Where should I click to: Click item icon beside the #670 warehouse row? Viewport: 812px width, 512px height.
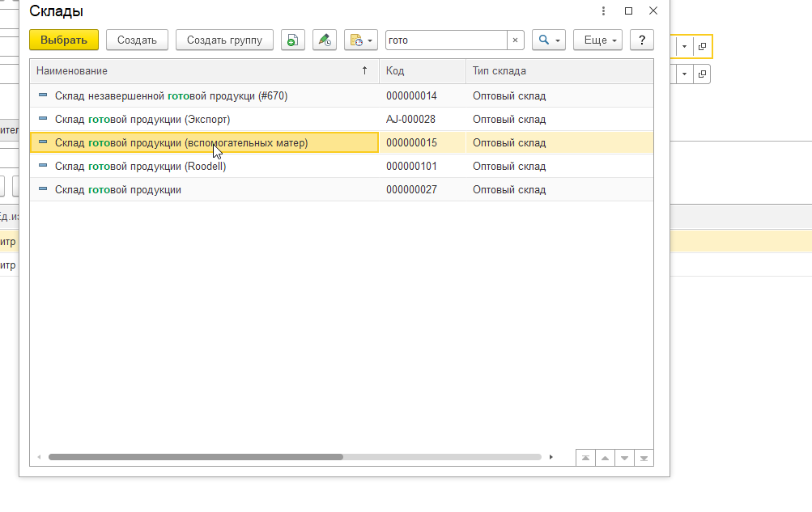43,95
